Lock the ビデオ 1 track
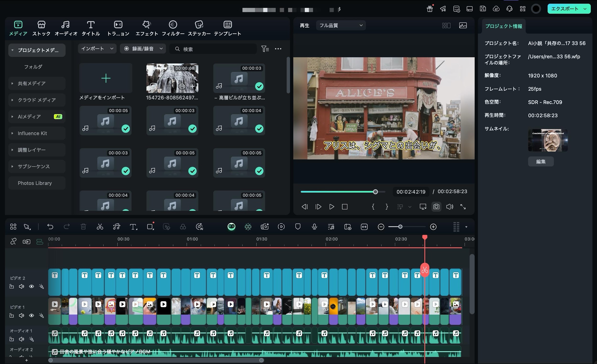The image size is (597, 364). [x=11, y=316]
